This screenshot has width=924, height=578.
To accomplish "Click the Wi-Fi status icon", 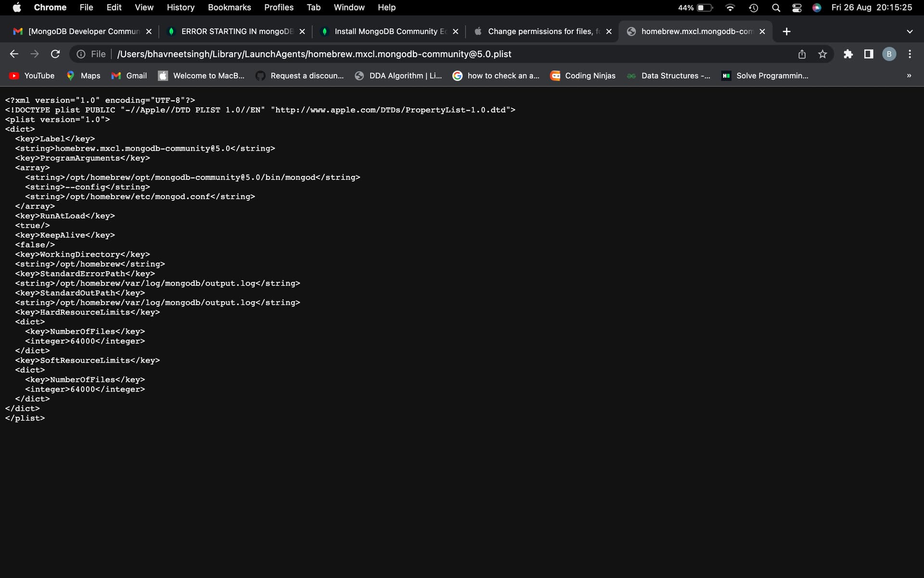I will (730, 8).
